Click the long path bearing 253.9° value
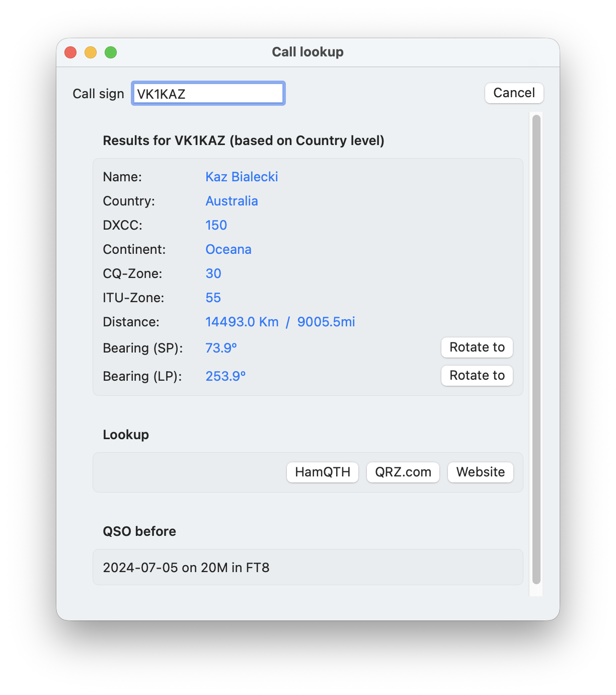616x695 pixels. tap(225, 376)
